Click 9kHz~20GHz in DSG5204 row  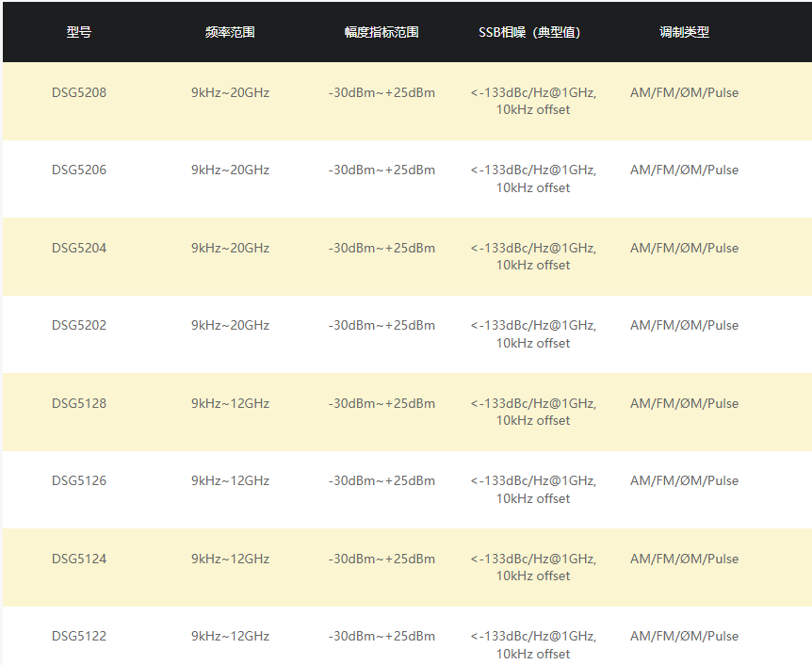coord(230,248)
